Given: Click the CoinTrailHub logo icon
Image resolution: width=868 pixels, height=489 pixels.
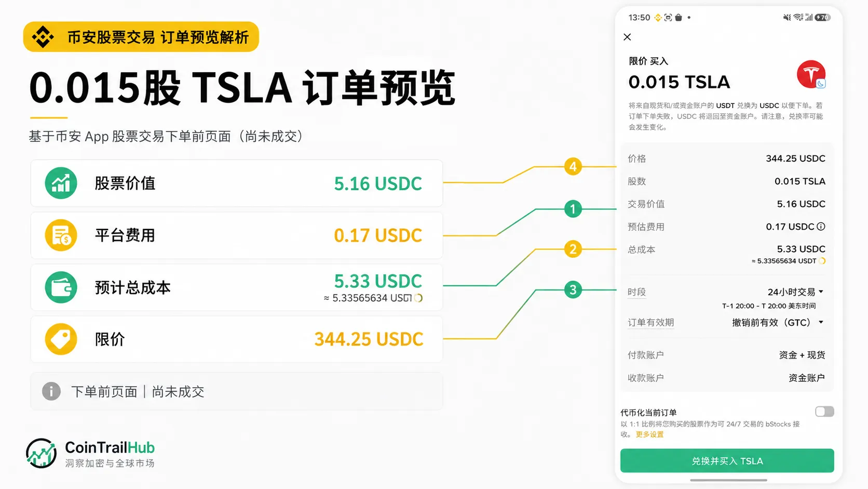Looking at the screenshot, I should (41, 453).
